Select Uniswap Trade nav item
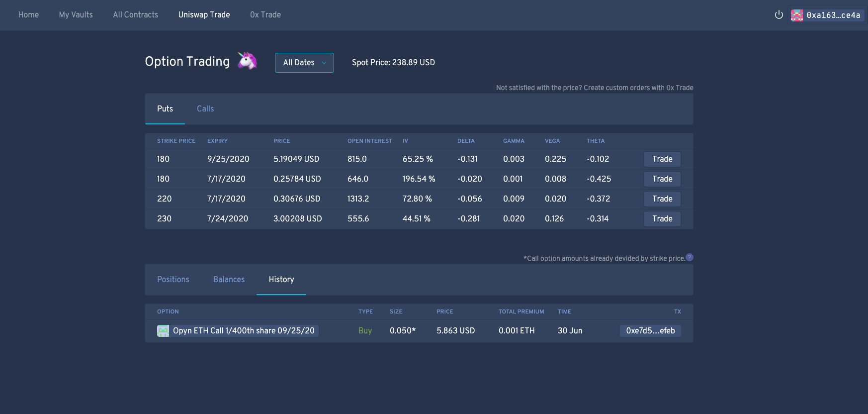 tap(204, 15)
